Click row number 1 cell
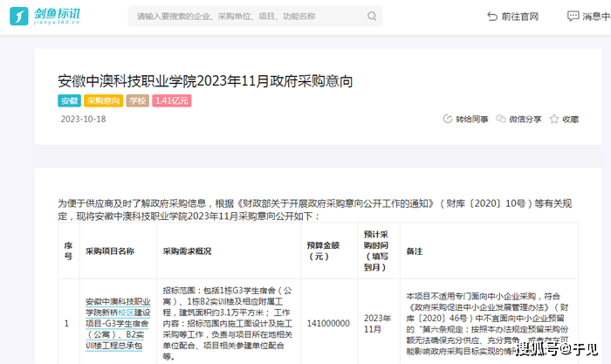Screen dimensions: 611x364 66,323
